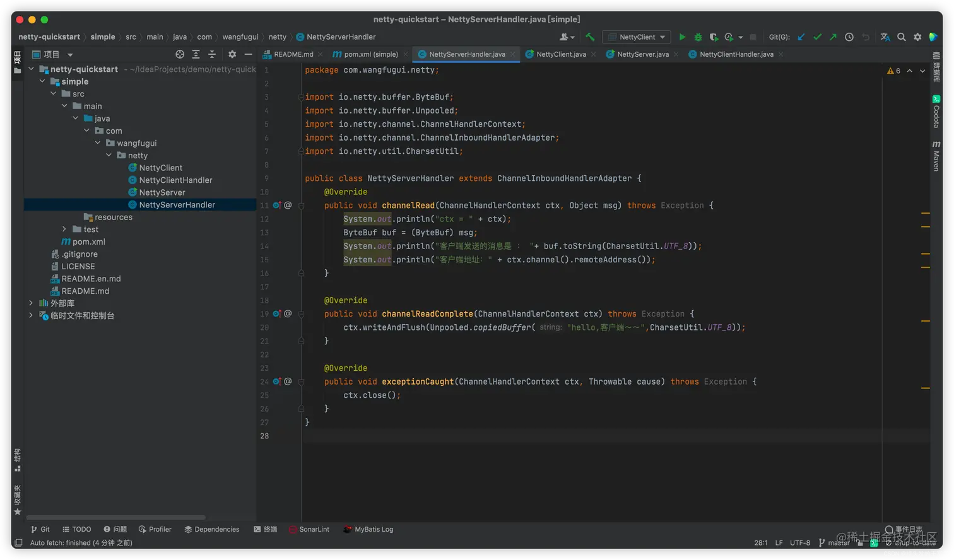954x560 pixels.
Task: Collapse all in project panel
Action: pos(212,54)
